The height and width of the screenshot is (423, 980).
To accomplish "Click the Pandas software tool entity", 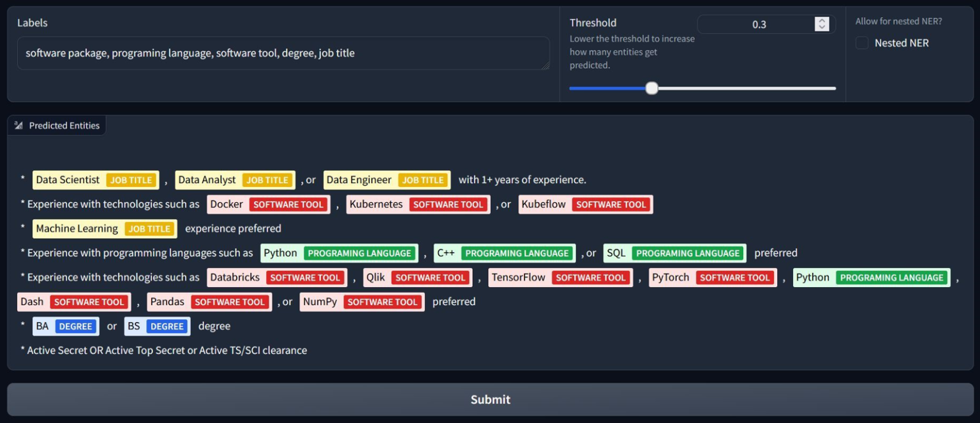I will (209, 302).
